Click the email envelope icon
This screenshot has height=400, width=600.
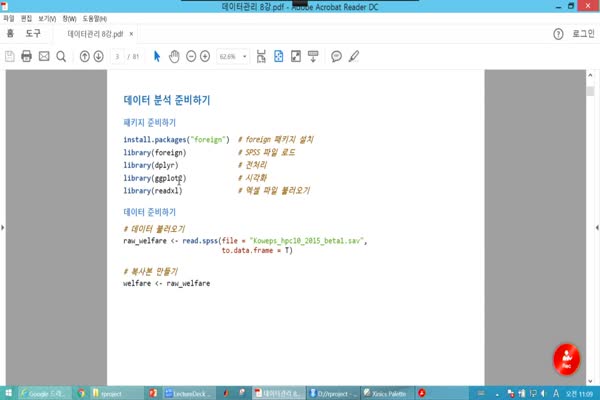tap(44, 56)
